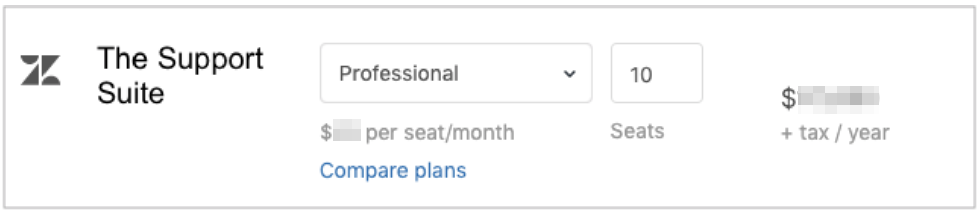
Task: Click the word year in the tax label
Action: point(868,133)
